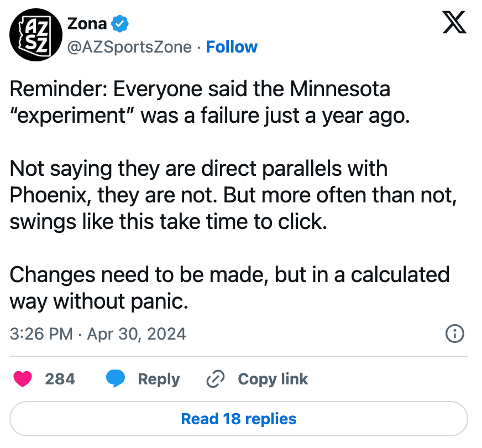Click the paragraph about changes without panic
This screenshot has height=448, width=482.
coord(229,288)
